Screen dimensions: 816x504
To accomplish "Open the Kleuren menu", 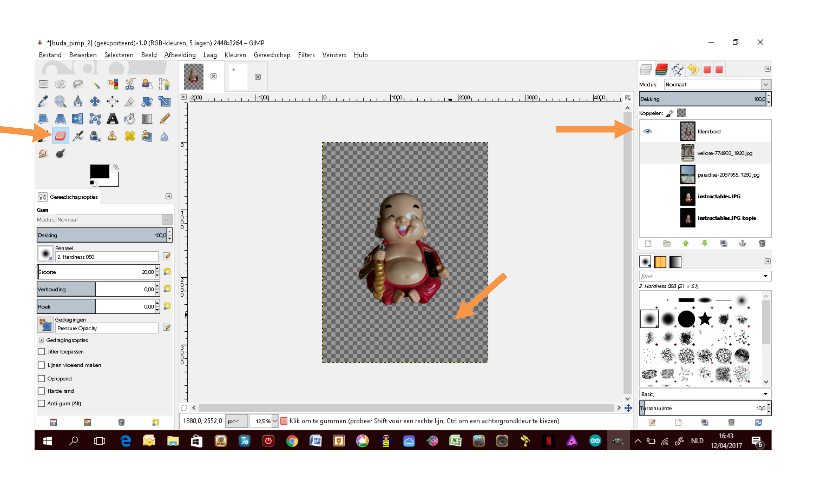I will point(235,55).
